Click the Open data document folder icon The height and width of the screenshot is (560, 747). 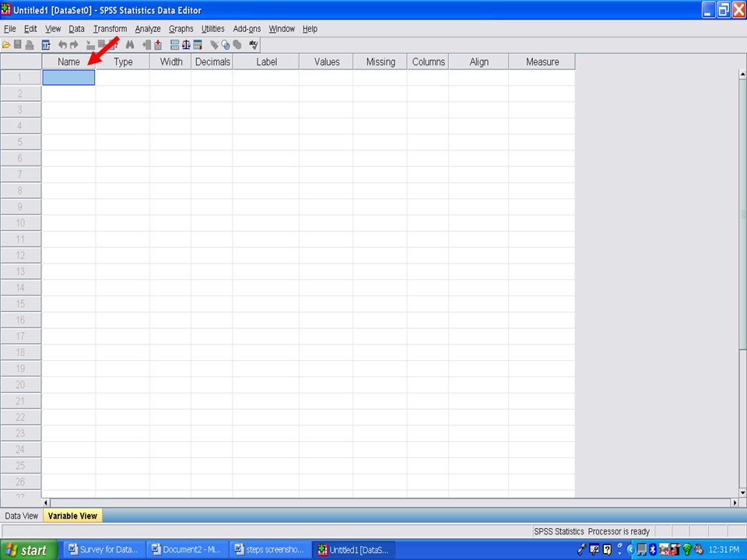click(7, 45)
